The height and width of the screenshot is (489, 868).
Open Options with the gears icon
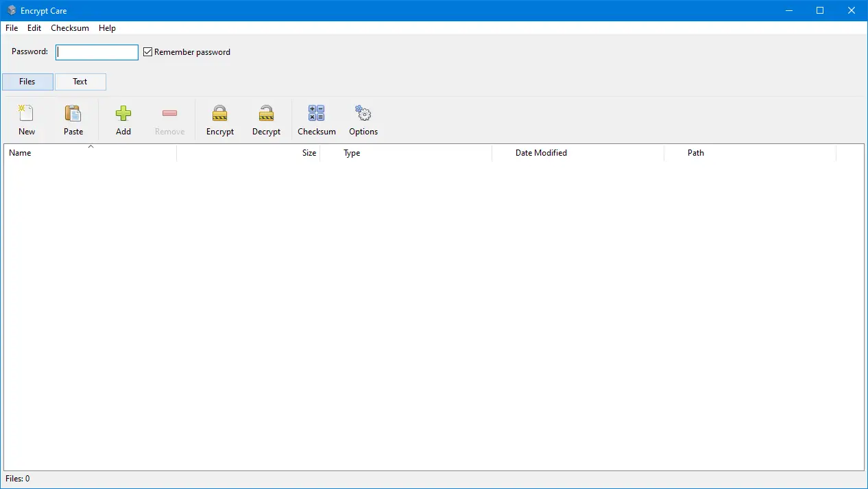click(363, 114)
